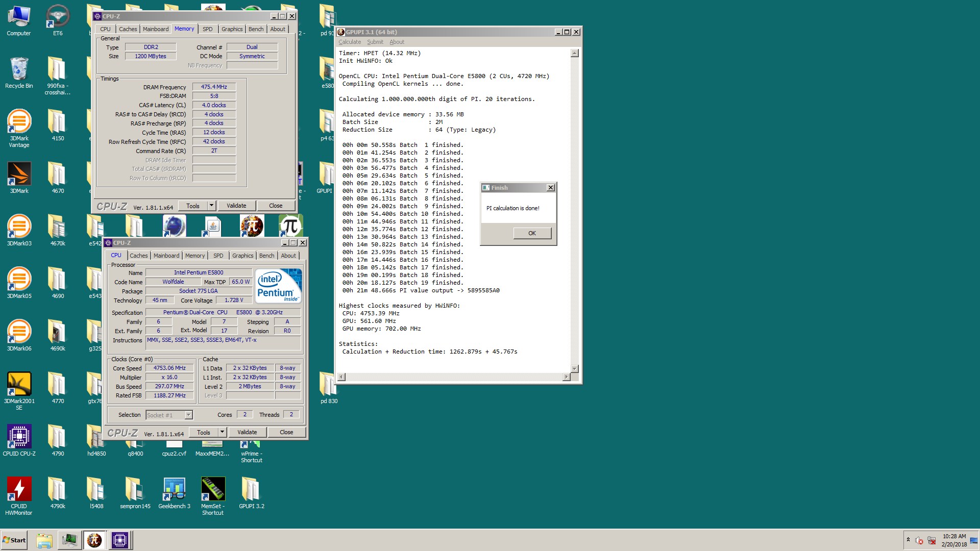The width and height of the screenshot is (980, 551).
Task: Open CPUID CPU-Z desktop shortcut
Action: 19,440
